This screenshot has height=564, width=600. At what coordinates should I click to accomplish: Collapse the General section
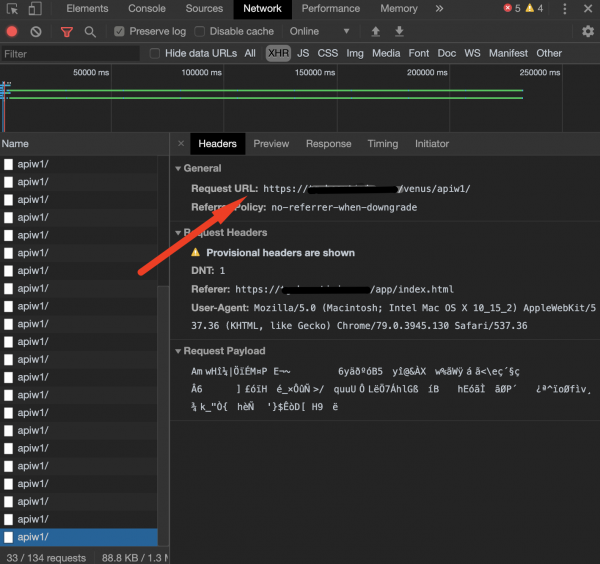(x=179, y=169)
